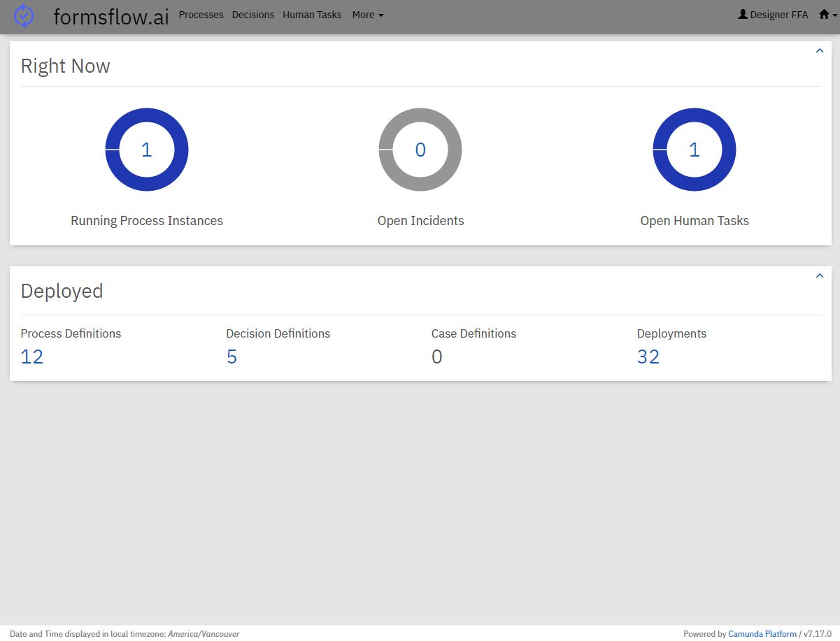Click the Case Definitions count 0
This screenshot has width=840, height=641.
[437, 357]
